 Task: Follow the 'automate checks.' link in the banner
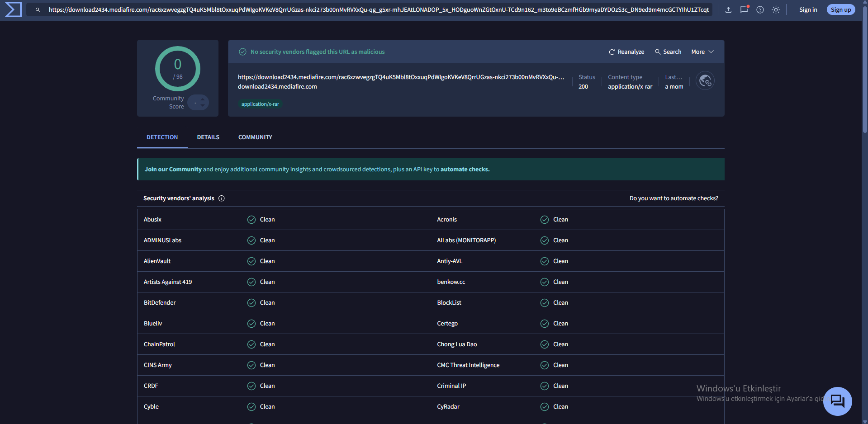[465, 170]
